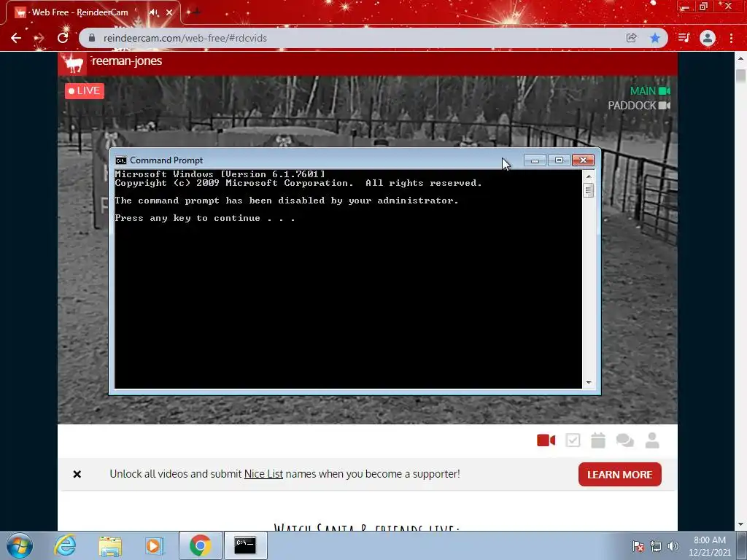
Task: Click the Command Prompt scrollbar up arrow
Action: point(589,176)
